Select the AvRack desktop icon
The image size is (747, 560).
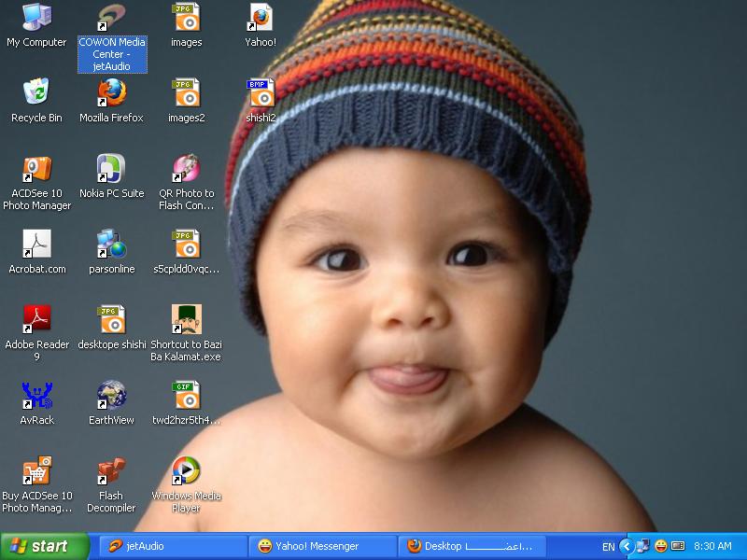point(36,396)
